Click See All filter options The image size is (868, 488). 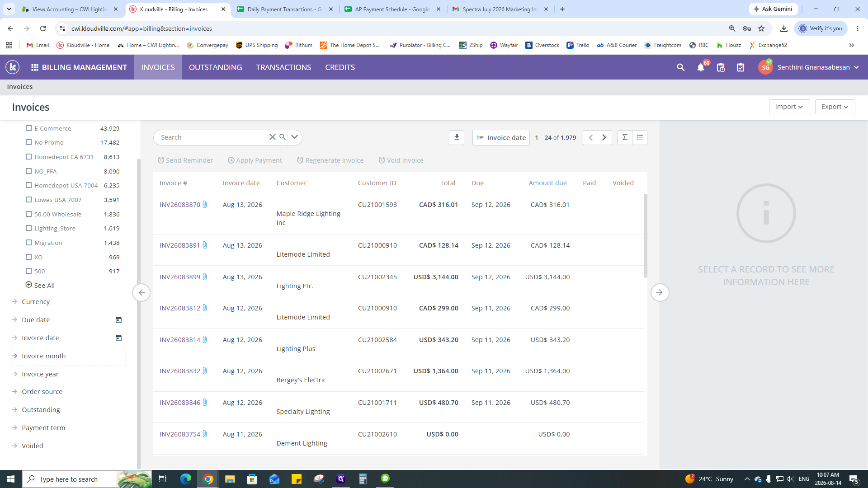40,286
